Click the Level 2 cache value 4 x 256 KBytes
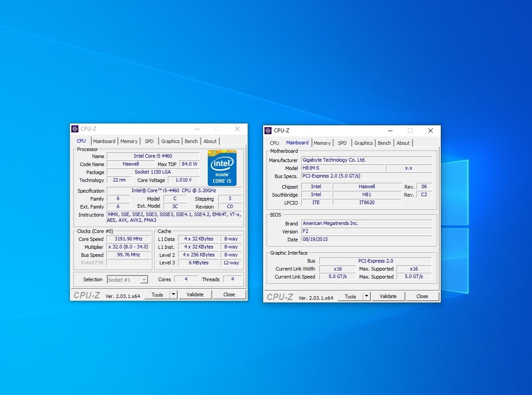This screenshot has height=395, width=532. coord(199,255)
